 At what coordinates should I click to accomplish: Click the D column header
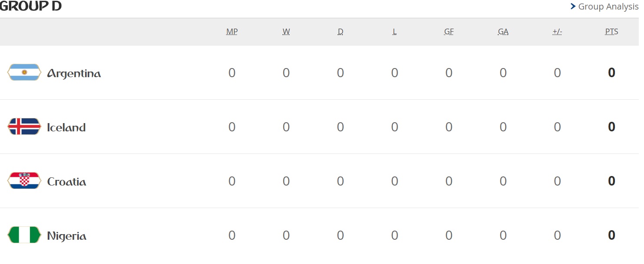tap(340, 32)
